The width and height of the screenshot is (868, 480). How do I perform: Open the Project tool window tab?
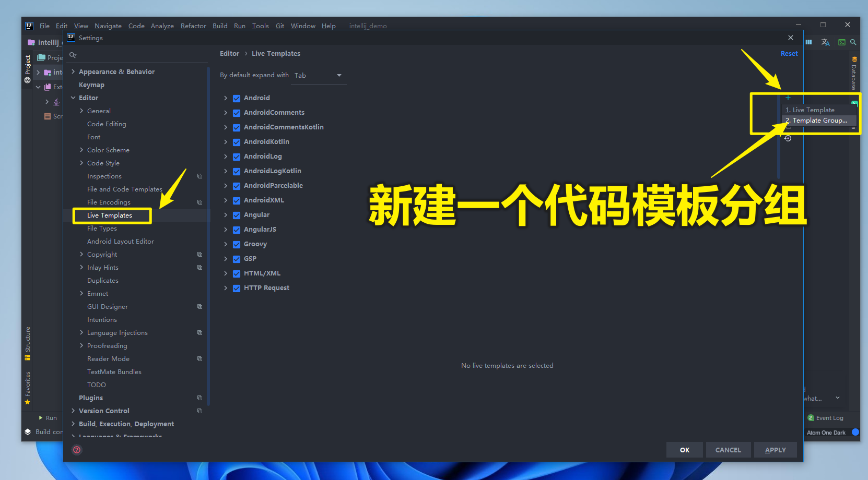(x=28, y=69)
